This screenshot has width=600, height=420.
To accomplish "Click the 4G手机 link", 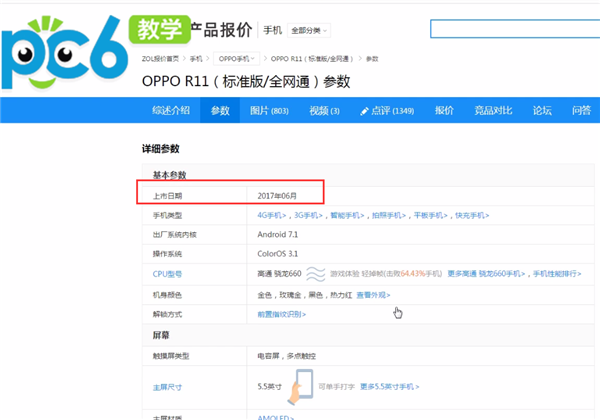I will 271,215.
